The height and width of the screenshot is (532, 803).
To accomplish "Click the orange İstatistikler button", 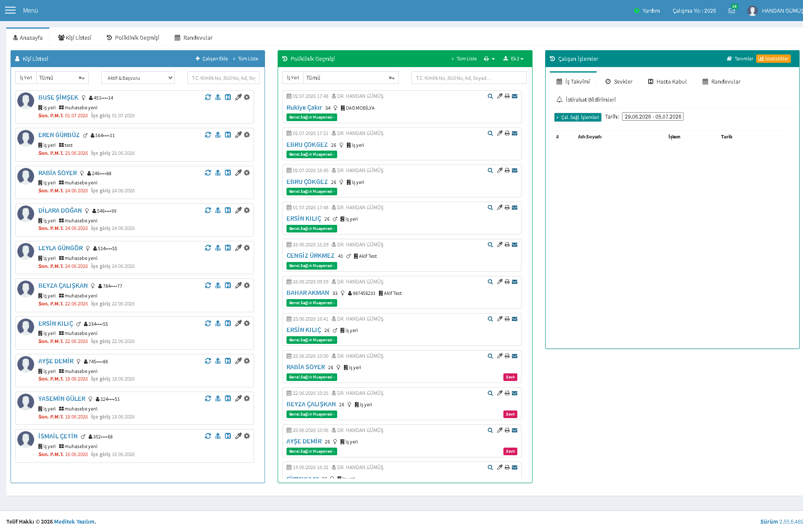I will point(773,59).
